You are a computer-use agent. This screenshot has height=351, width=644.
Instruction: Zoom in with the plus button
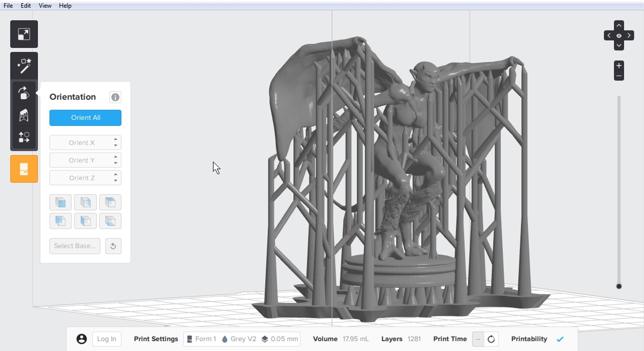tap(619, 66)
